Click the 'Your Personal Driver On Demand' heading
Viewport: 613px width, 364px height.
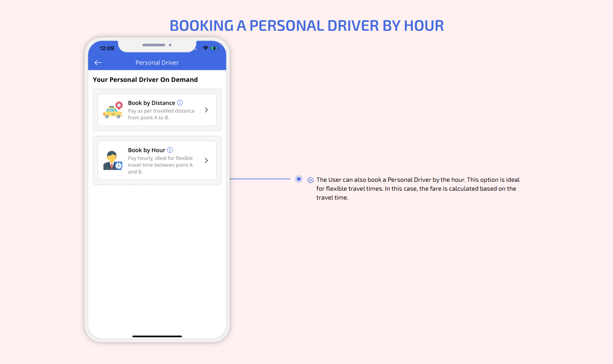coord(145,80)
